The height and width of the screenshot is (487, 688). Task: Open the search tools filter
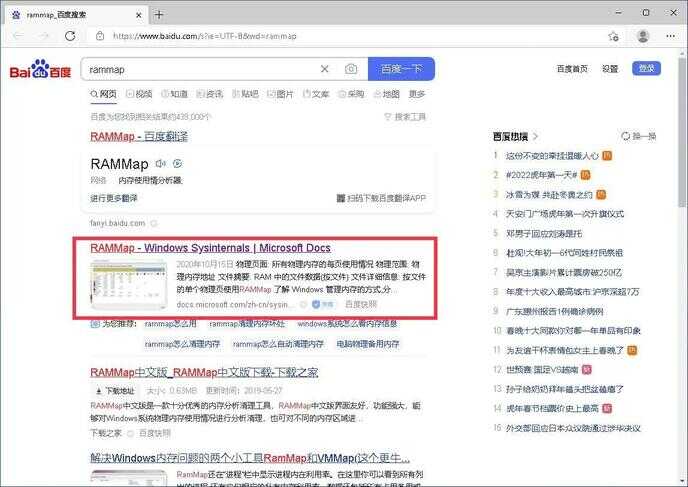(x=405, y=117)
